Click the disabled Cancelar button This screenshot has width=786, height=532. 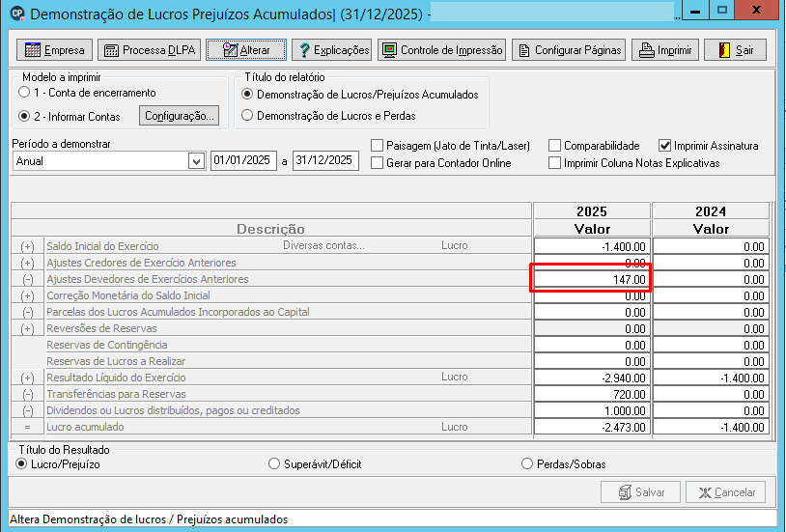[x=725, y=492]
